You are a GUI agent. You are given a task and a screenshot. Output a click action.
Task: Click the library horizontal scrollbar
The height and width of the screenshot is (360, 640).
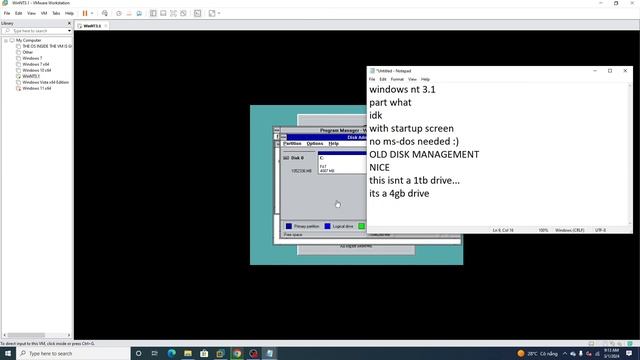click(x=26, y=335)
